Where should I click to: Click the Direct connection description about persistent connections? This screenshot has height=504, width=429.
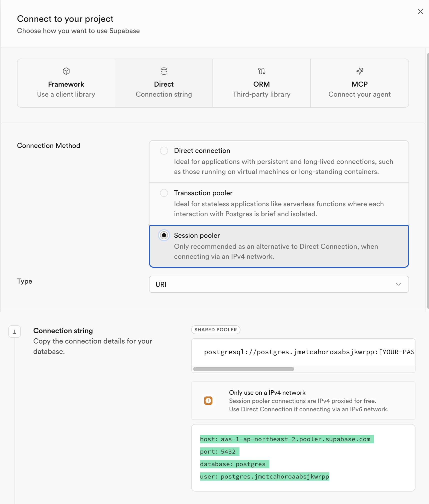click(x=283, y=167)
